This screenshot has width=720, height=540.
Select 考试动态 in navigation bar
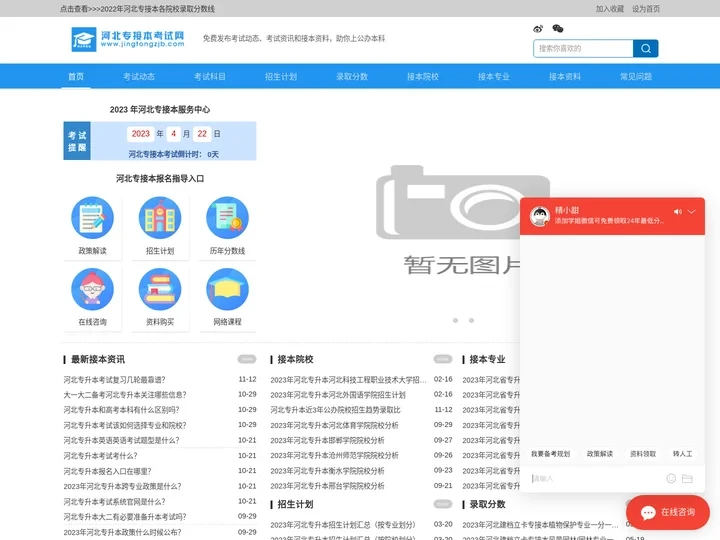(x=139, y=76)
